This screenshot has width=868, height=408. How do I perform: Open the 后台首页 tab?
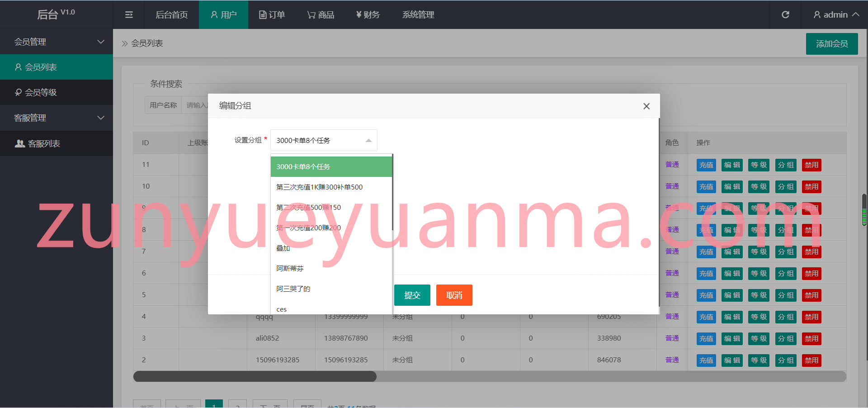click(171, 15)
